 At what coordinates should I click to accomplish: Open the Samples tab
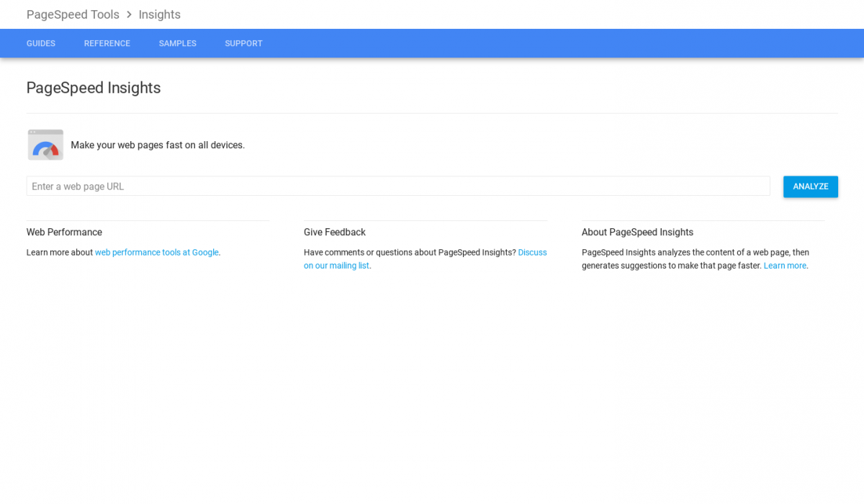(178, 43)
